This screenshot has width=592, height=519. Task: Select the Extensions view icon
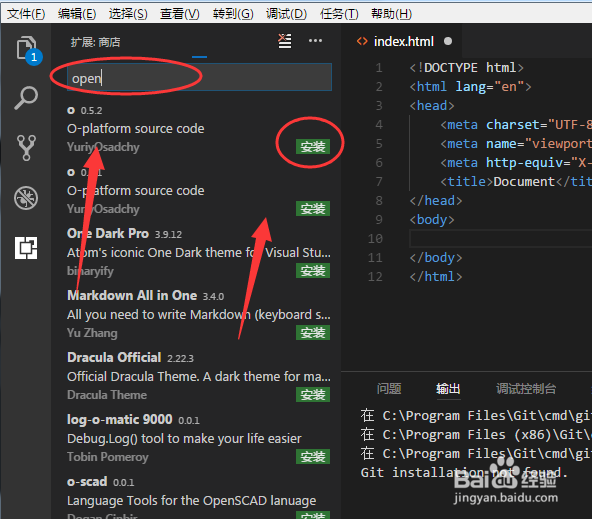coord(26,248)
